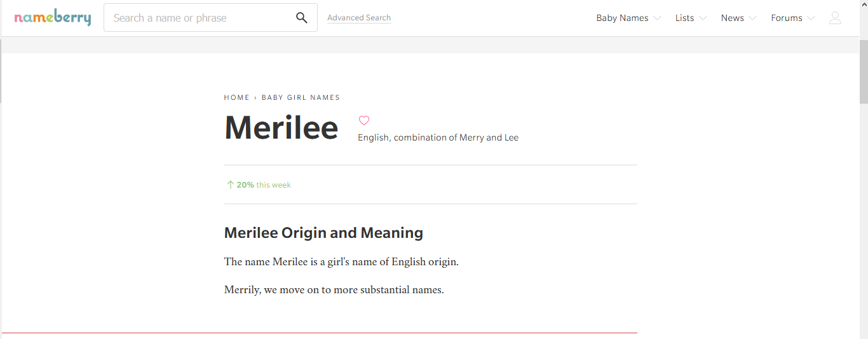This screenshot has width=868, height=339.
Task: Open the Advanced Search link
Action: pos(359,18)
